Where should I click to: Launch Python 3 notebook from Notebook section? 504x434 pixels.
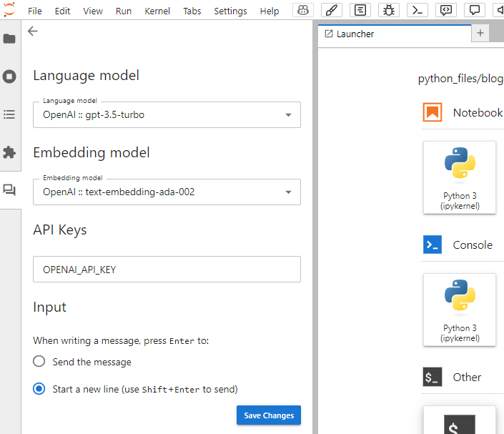[460, 177]
